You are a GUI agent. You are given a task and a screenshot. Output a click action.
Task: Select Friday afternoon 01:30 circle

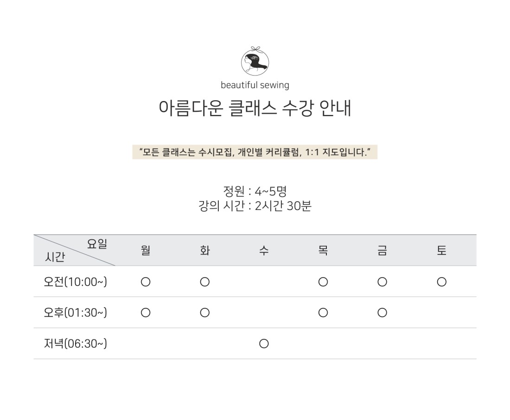[382, 312]
